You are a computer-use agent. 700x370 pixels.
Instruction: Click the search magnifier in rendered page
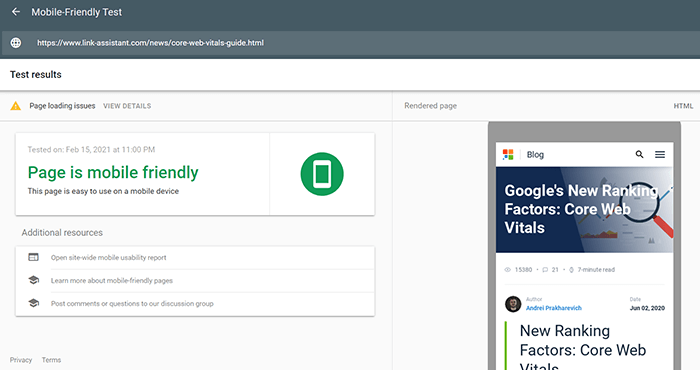[x=639, y=154]
